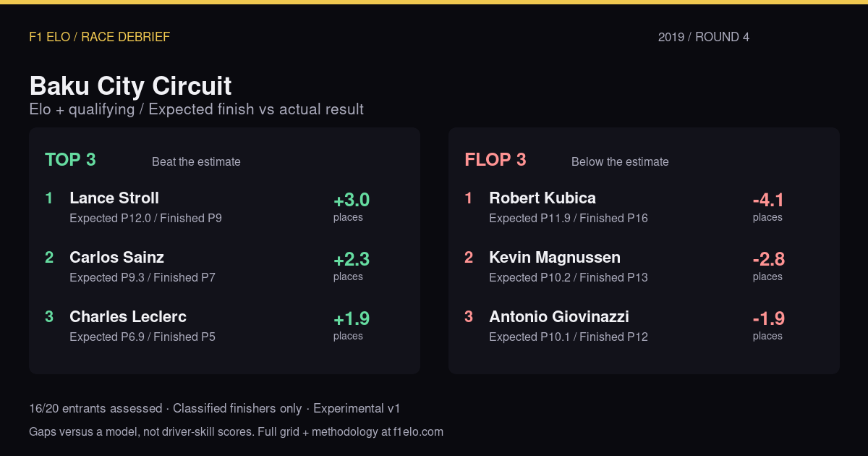Click the FLOP 3 heading
Viewport: 868px width, 456px height.
(495, 160)
